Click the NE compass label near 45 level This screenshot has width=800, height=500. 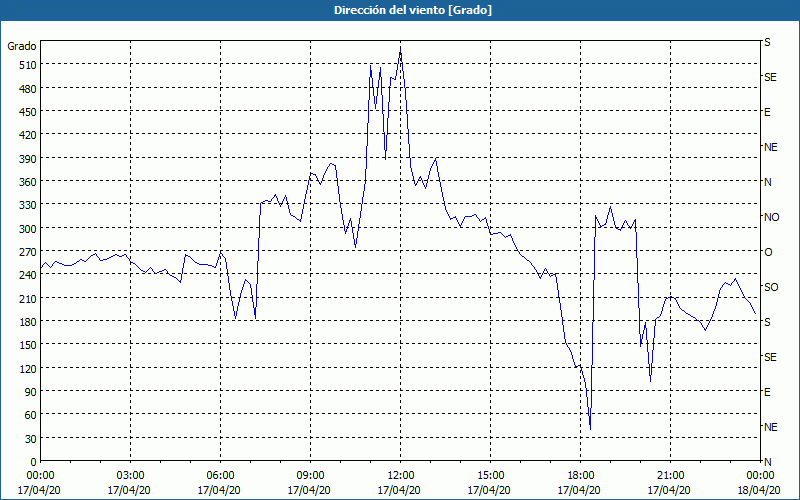(x=771, y=427)
